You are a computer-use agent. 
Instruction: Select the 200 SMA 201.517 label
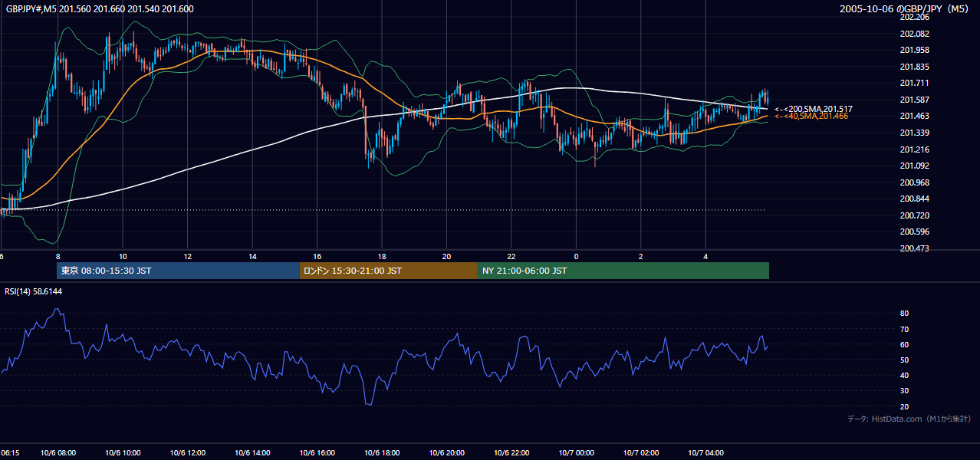point(814,109)
